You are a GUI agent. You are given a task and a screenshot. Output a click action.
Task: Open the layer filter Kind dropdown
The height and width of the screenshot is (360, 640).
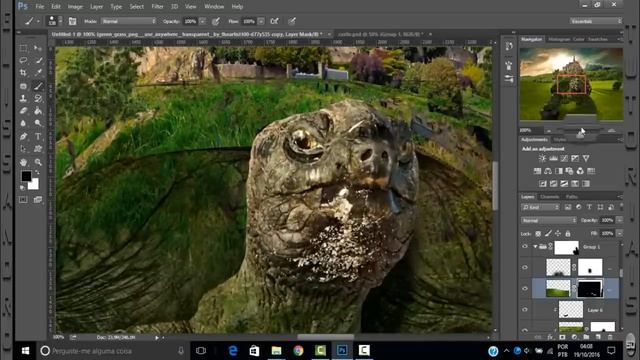[540, 207]
